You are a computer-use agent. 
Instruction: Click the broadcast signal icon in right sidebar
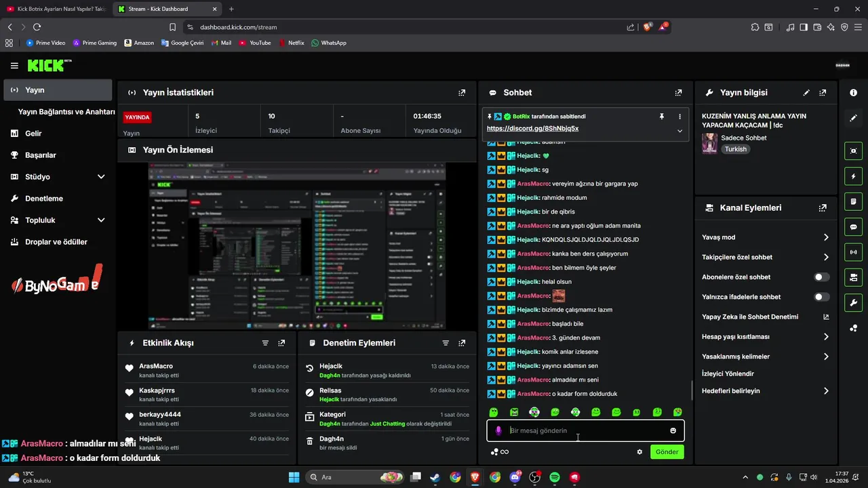click(x=853, y=252)
